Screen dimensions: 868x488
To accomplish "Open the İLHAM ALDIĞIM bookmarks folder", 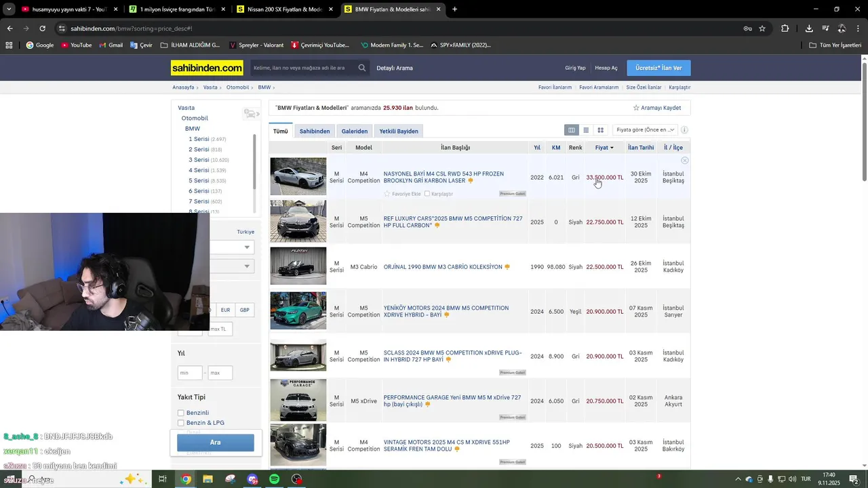I will [x=190, y=45].
